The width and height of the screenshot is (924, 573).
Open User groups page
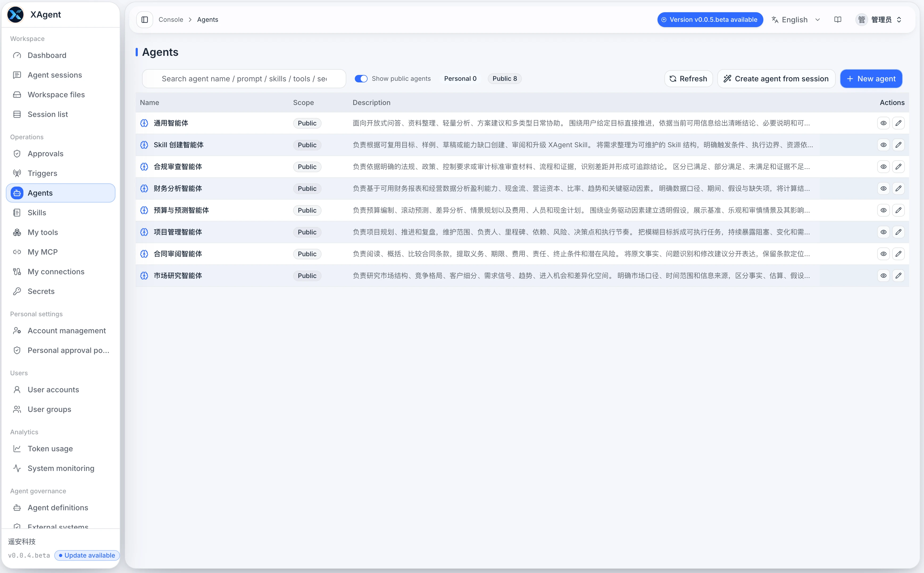click(x=61, y=409)
